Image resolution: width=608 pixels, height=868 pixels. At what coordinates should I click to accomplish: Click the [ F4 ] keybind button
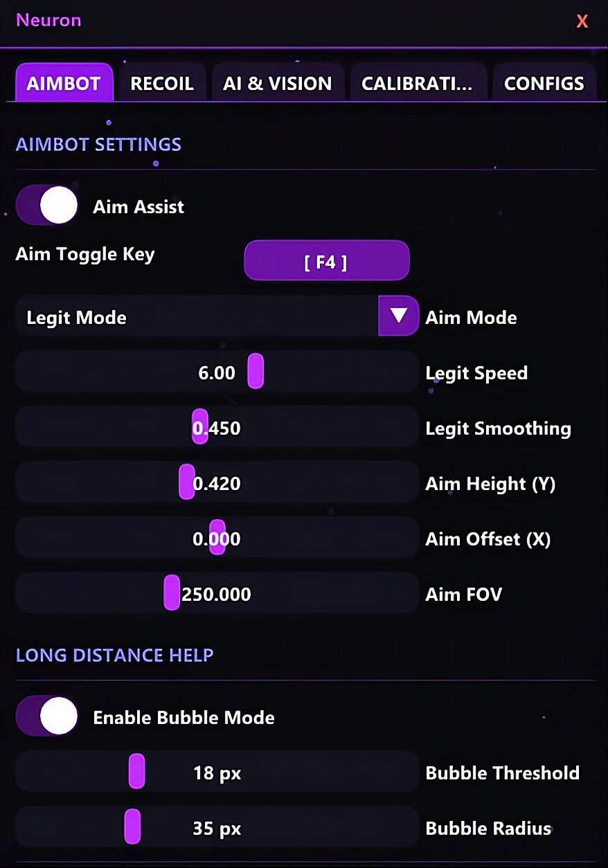pyautogui.click(x=326, y=261)
